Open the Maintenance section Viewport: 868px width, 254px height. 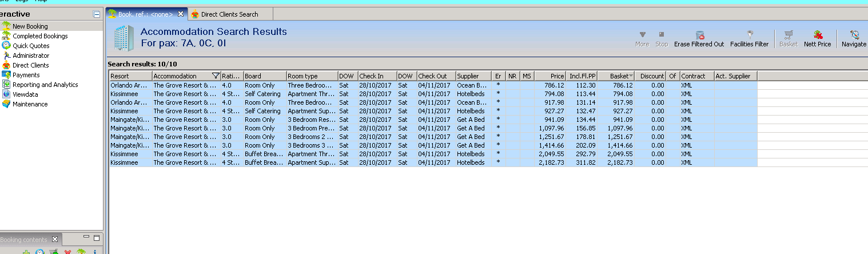click(30, 104)
